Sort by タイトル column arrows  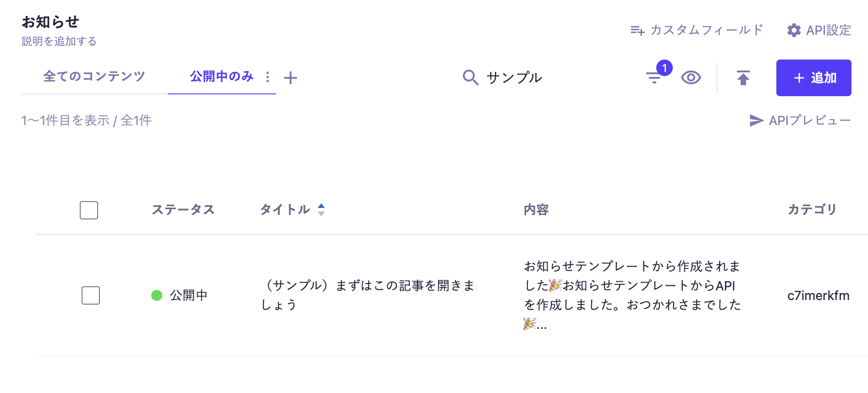(x=321, y=210)
